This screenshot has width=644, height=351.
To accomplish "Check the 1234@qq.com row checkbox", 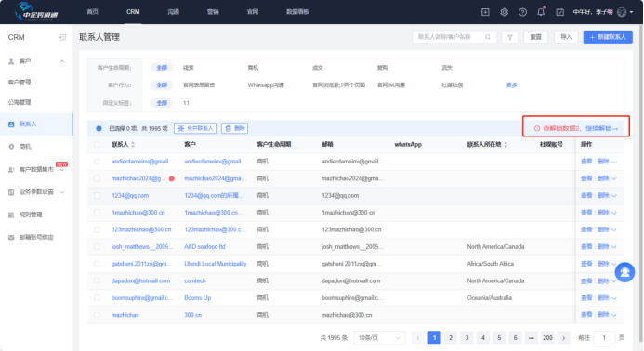I will [97, 196].
